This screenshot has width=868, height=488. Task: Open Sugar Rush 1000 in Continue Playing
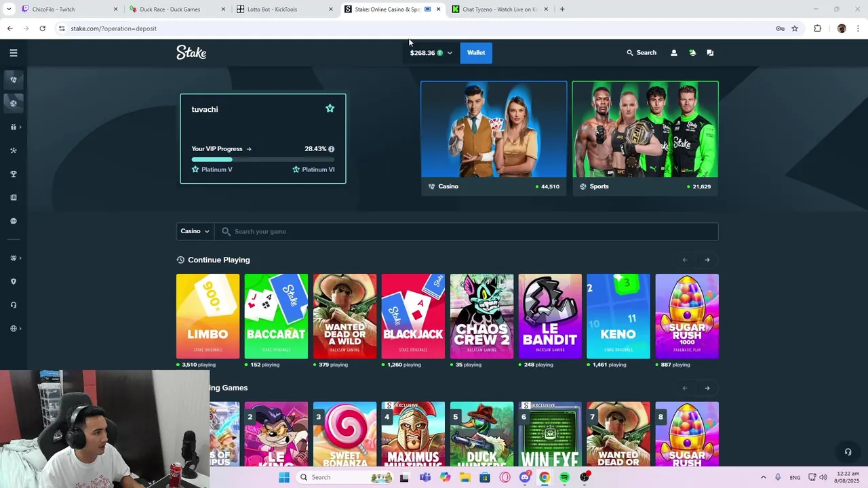coord(687,316)
